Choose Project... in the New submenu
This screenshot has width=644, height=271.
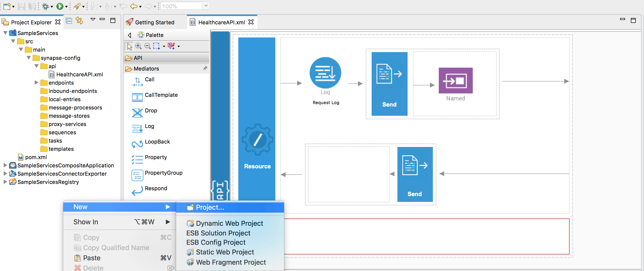[230, 207]
